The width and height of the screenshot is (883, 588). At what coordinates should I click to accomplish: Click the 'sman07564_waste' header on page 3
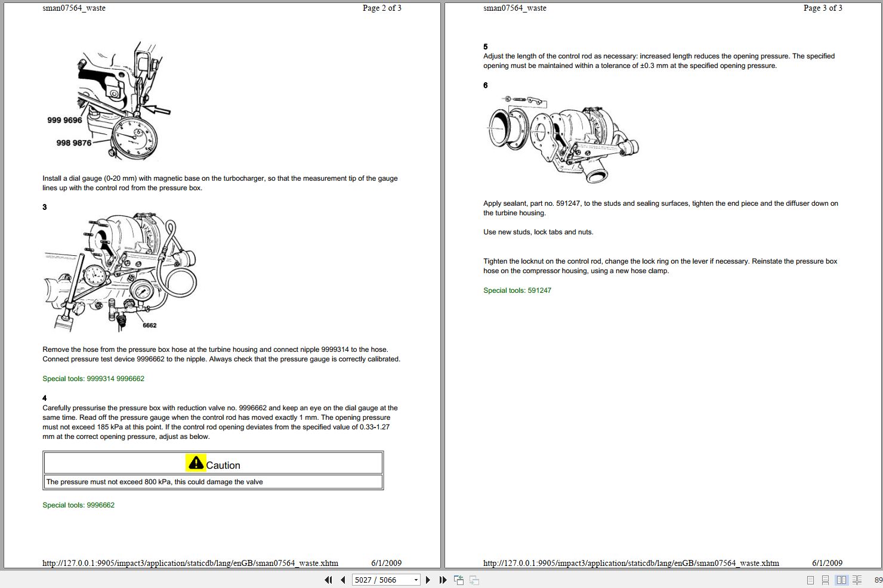coord(515,8)
